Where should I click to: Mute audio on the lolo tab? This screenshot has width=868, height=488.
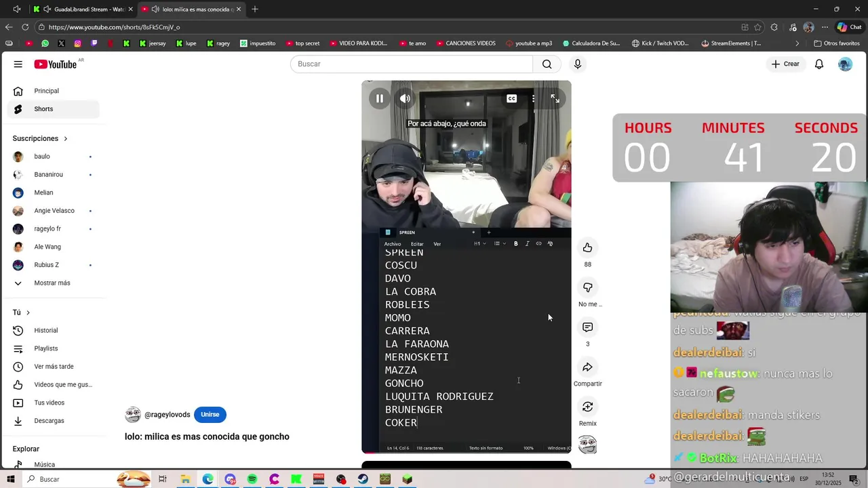click(x=155, y=9)
